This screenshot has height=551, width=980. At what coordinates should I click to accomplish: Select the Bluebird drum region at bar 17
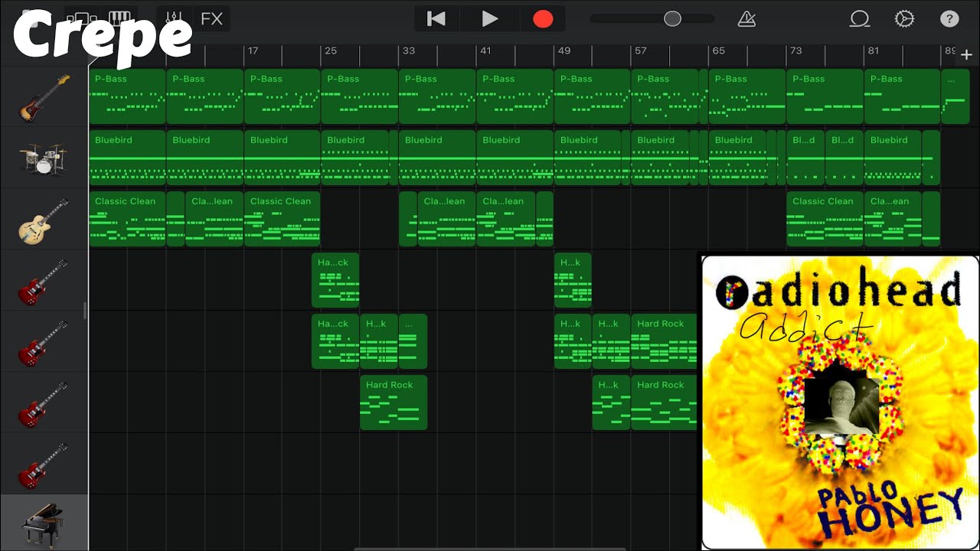pos(283,158)
